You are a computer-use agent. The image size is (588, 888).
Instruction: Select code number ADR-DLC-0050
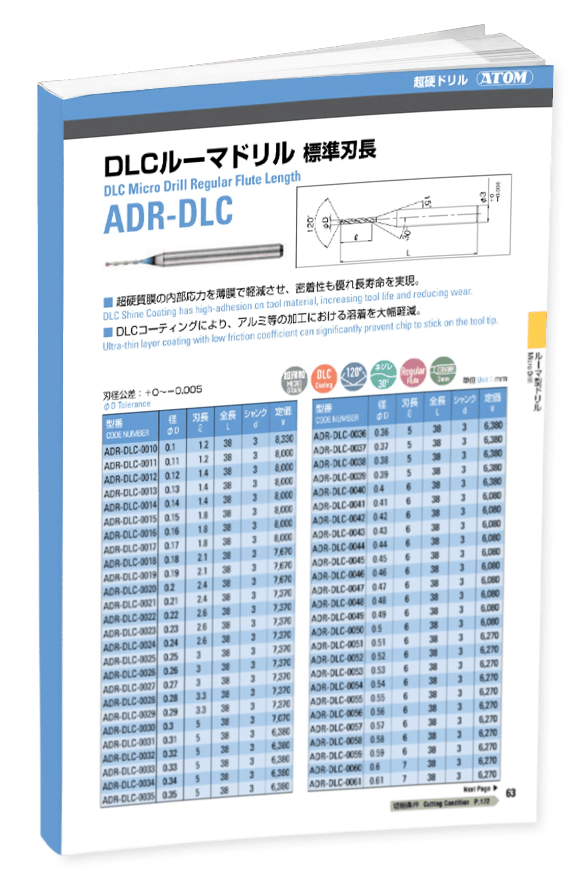click(337, 631)
